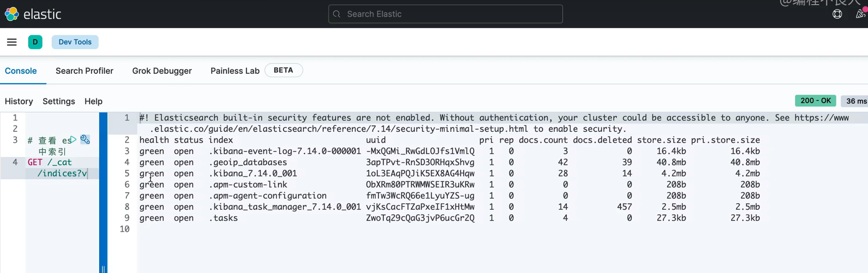Switch to the Console tab
This screenshot has width=868, height=273.
click(x=21, y=71)
